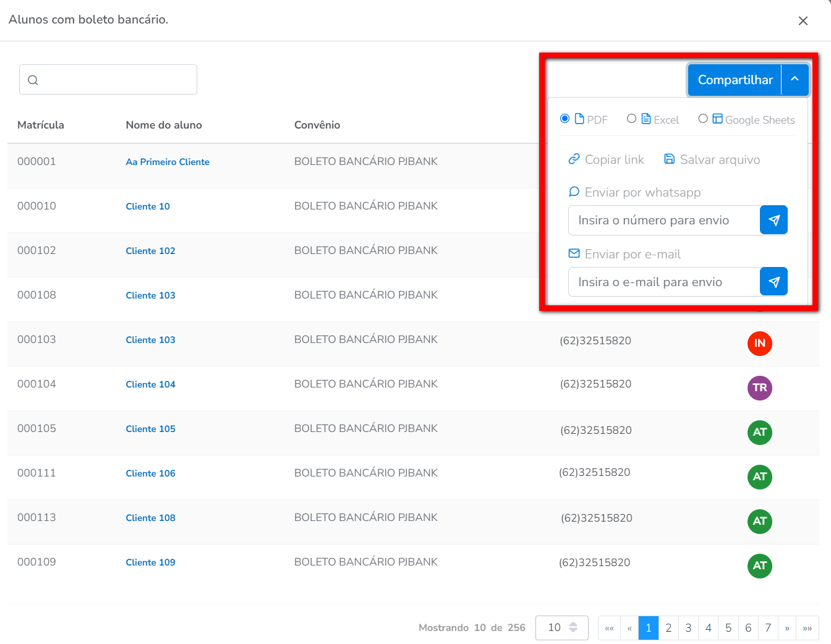831x644 pixels.
Task: Click the purple TR status badge
Action: tap(759, 388)
